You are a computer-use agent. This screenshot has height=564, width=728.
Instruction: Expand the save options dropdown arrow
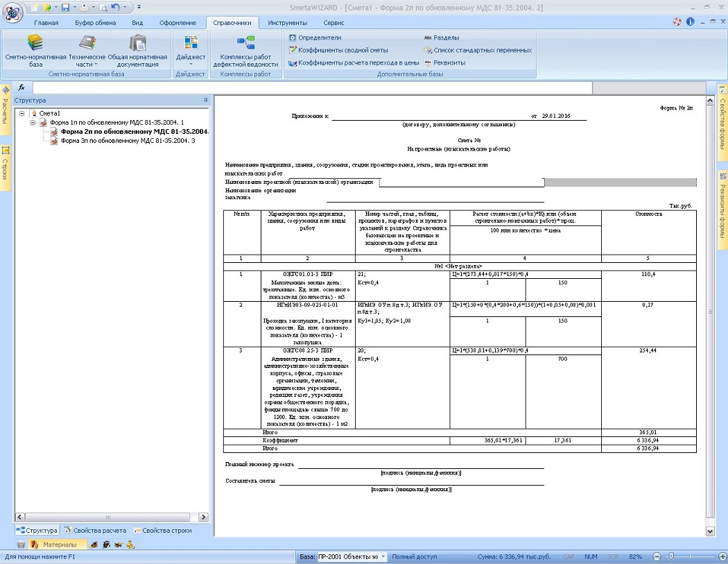(74, 8)
